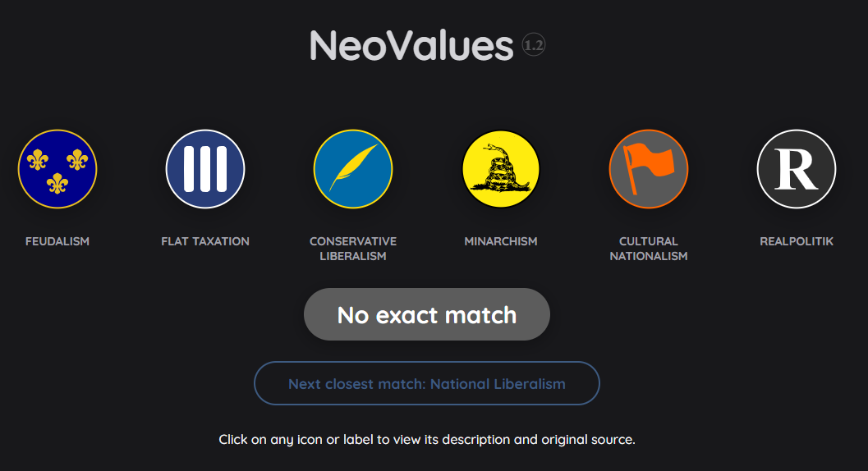868x471 pixels.
Task: Open the Flat Taxation three-bars icon
Action: (205, 169)
